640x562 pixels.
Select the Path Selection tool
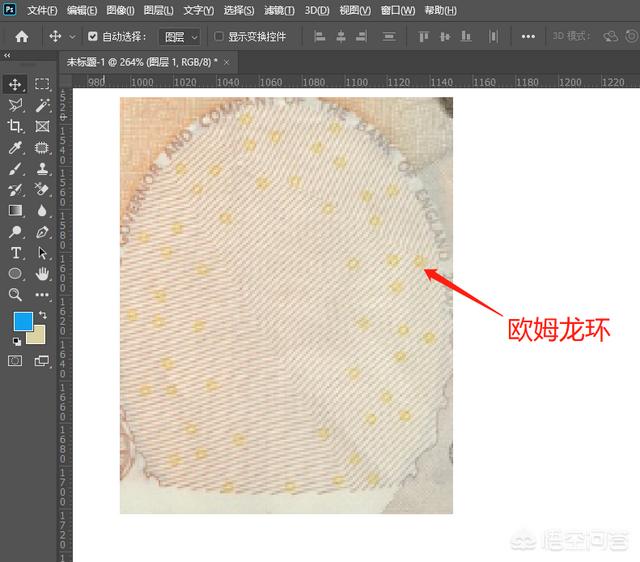tap(42, 253)
